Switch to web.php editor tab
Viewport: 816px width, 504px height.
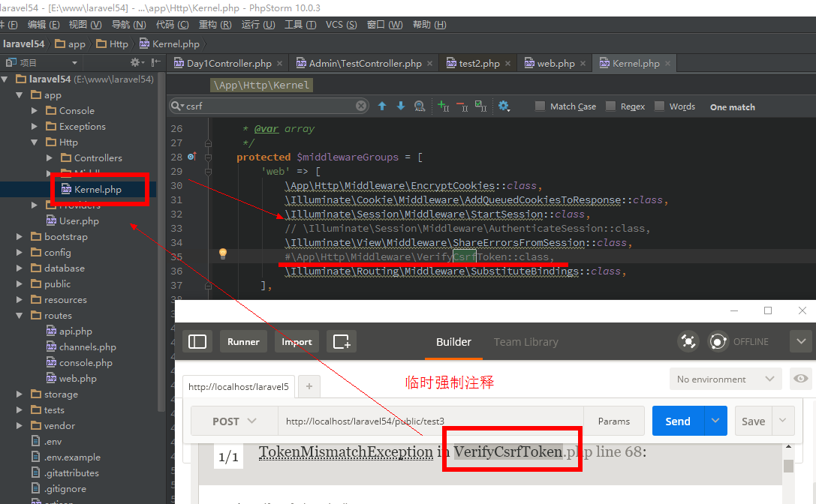point(556,64)
